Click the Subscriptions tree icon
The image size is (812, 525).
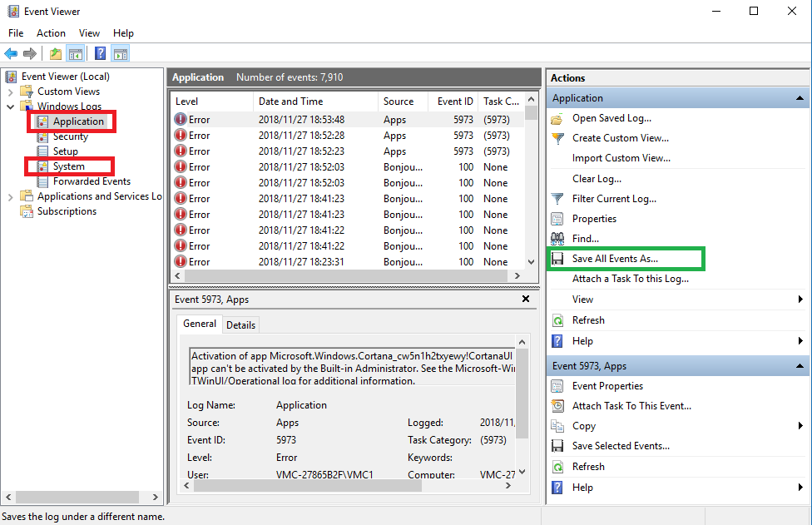click(x=27, y=211)
